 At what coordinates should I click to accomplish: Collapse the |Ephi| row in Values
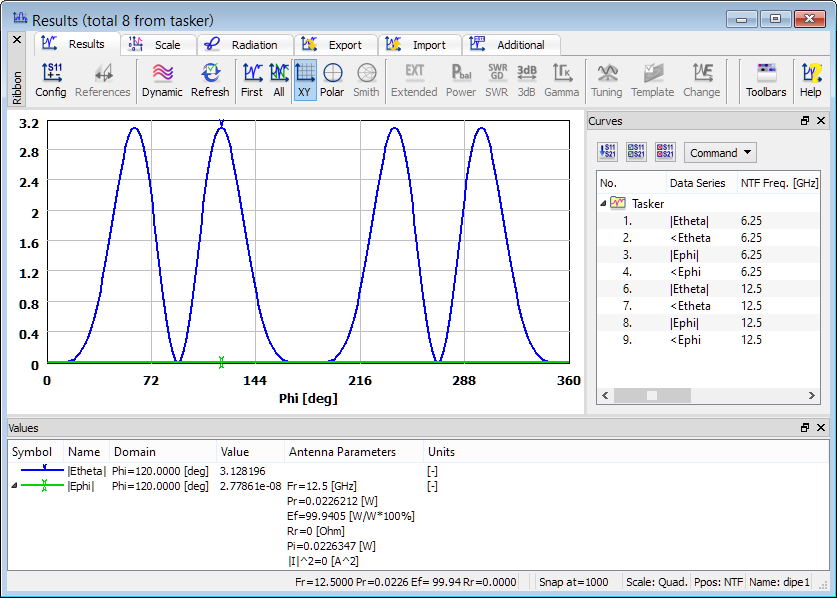click(14, 486)
